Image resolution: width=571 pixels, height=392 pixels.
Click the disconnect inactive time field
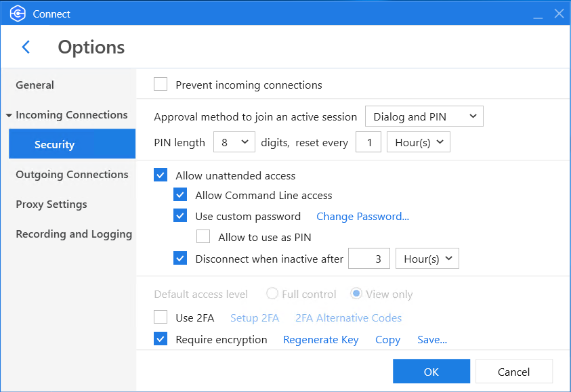click(x=369, y=259)
